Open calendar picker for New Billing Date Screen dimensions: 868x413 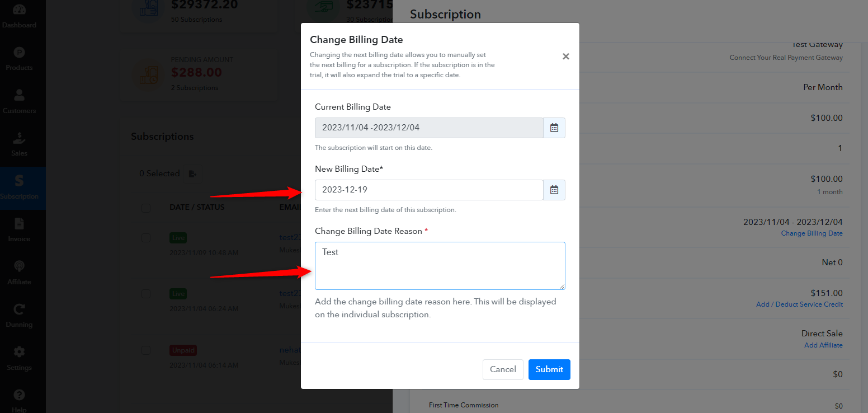tap(554, 190)
